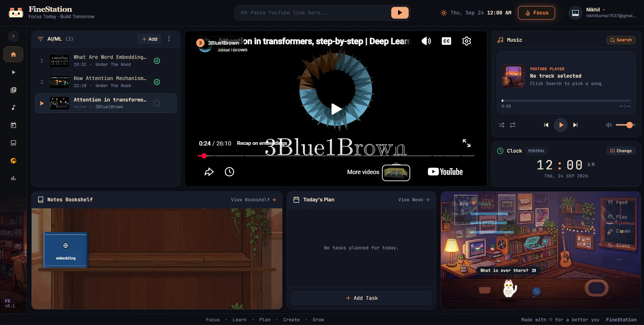Search for a song in Music panel
The image size is (644, 325).
click(621, 40)
